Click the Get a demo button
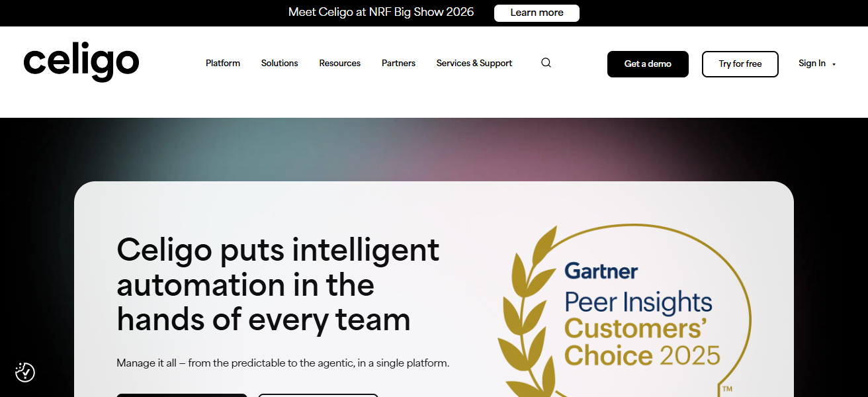868x397 pixels. [x=648, y=64]
